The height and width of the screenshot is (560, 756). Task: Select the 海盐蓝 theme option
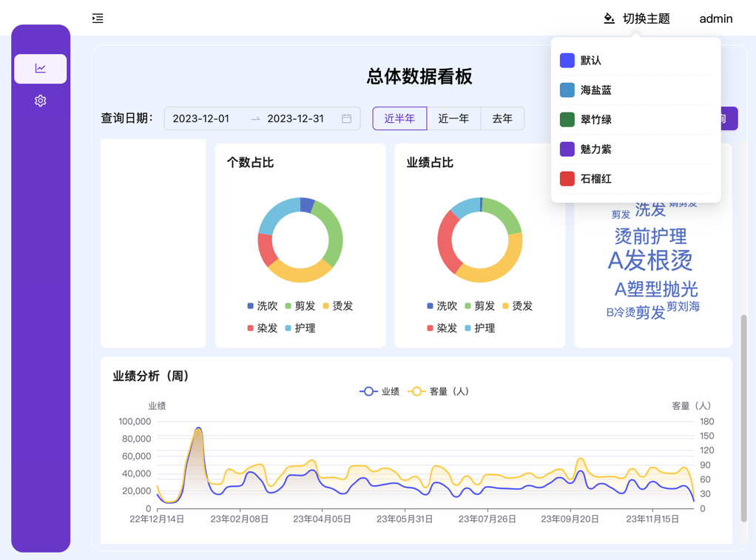point(636,90)
